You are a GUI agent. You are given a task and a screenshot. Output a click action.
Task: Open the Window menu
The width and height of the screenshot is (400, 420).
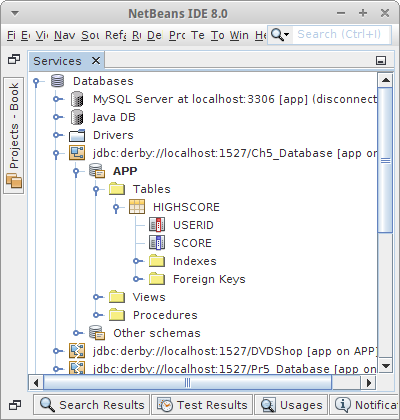[x=239, y=35]
